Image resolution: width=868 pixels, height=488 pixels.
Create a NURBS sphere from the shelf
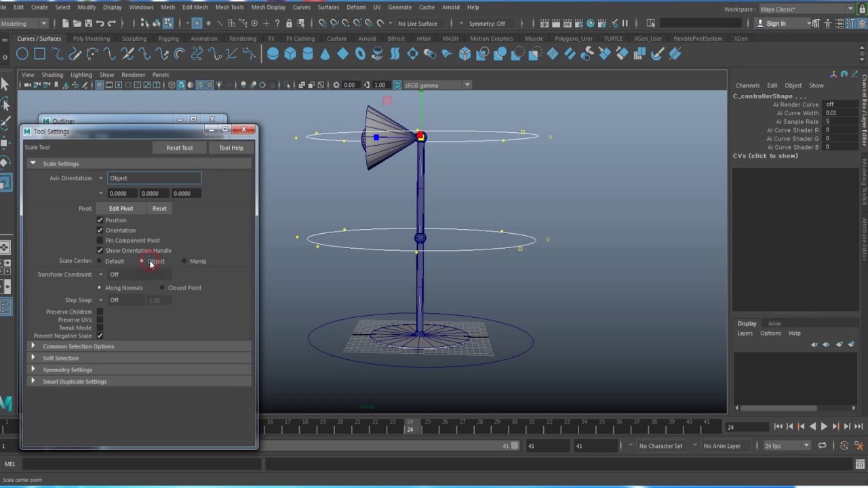click(273, 54)
